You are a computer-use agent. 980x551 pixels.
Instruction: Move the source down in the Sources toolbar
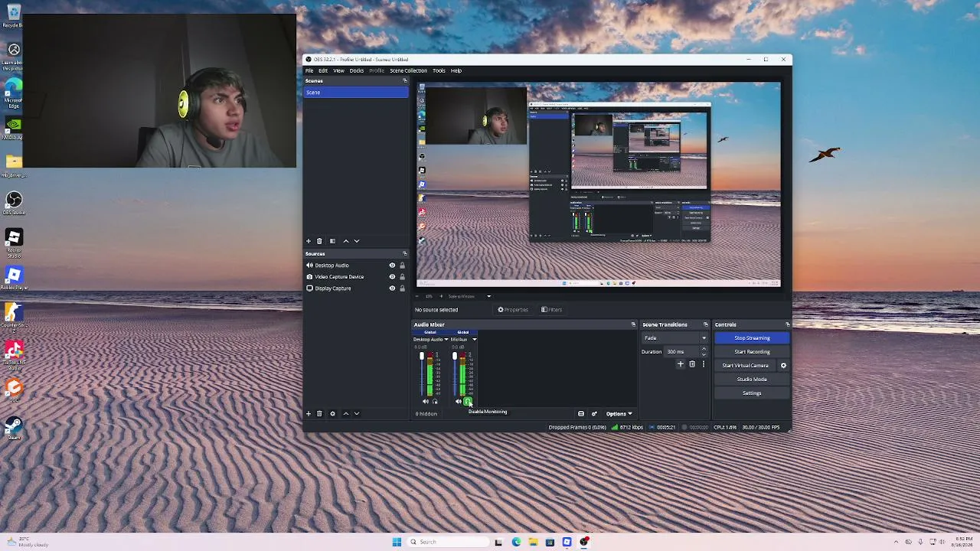[x=356, y=413]
